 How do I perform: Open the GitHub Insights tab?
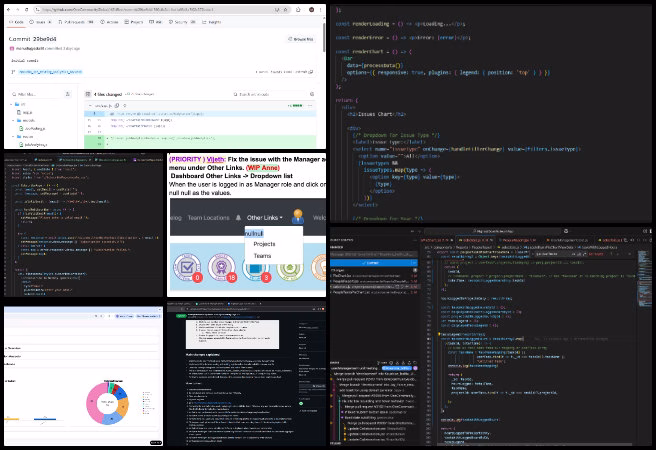coord(212,22)
